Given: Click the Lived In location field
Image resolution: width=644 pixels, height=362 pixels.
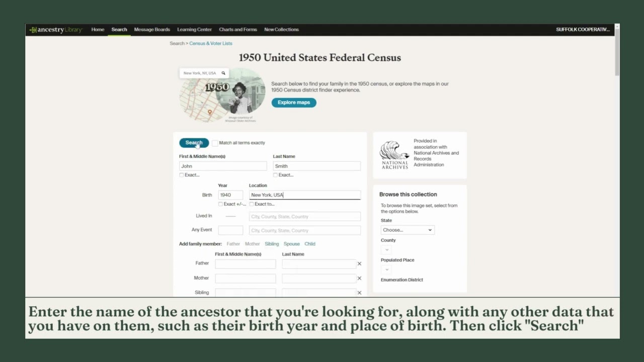Looking at the screenshot, I should (x=305, y=217).
